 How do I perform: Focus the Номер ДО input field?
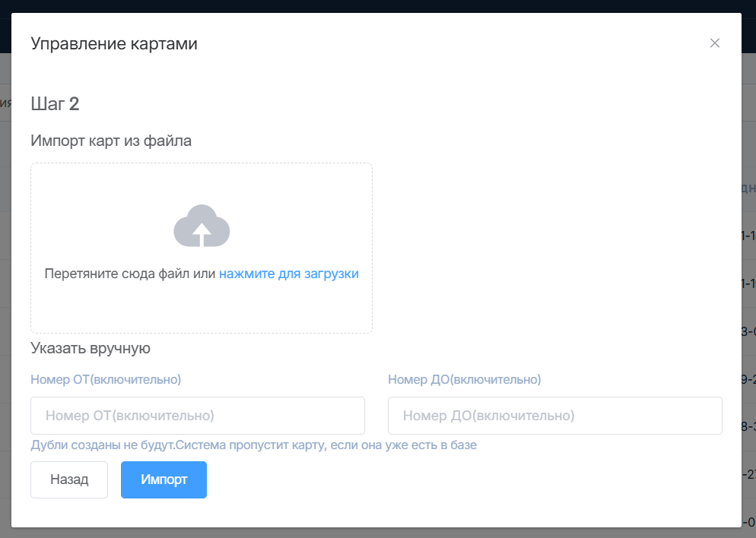[x=554, y=416]
